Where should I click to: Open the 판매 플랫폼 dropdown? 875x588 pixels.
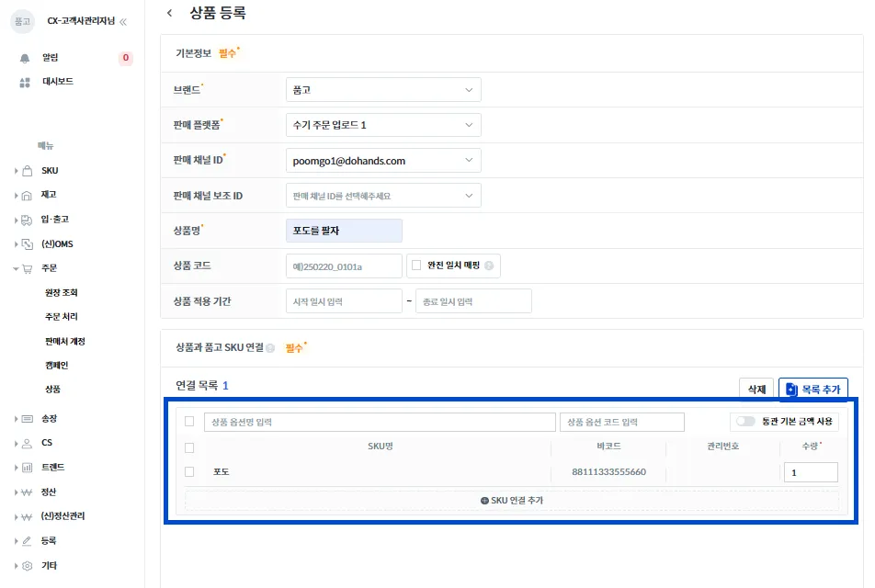tap(383, 125)
